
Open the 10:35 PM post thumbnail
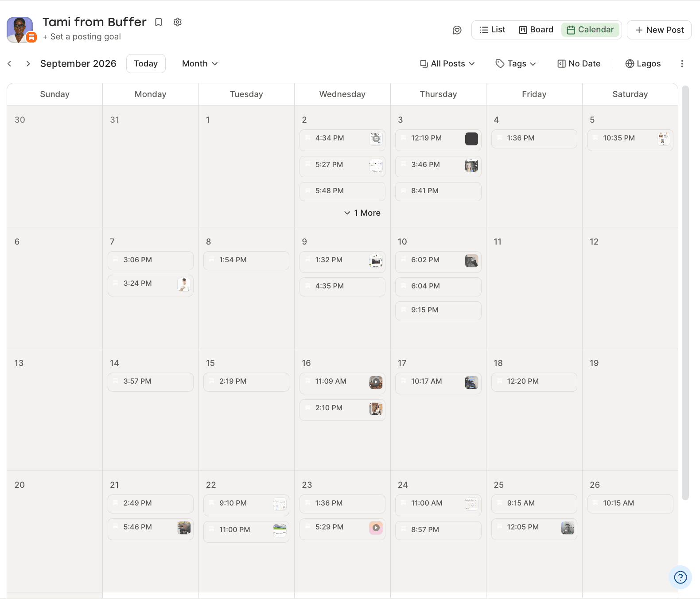[663, 139]
